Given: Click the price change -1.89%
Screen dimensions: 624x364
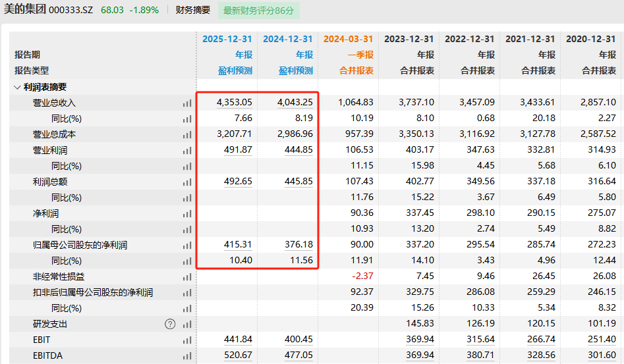Looking at the screenshot, I should click(x=144, y=11).
